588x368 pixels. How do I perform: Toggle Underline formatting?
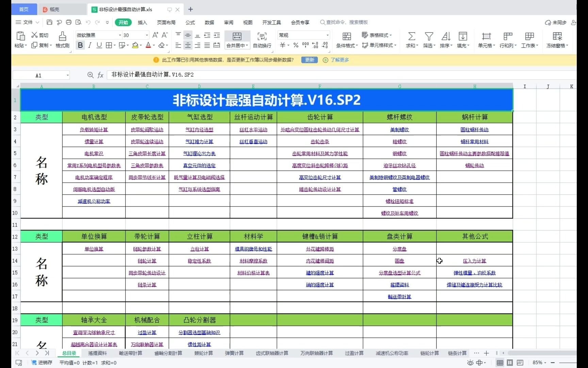[99, 45]
